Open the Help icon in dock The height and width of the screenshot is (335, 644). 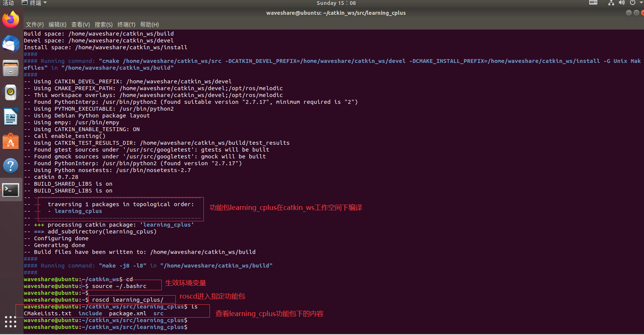(11, 166)
